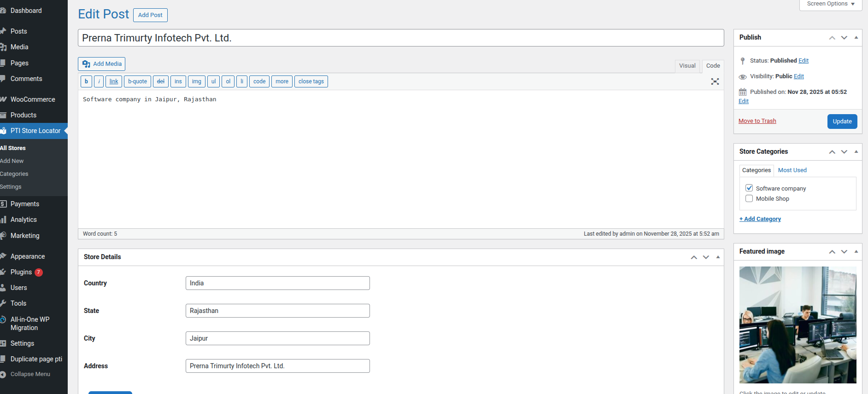Screen dimensions: 868x394
Task: Click the Appearance brush icon
Action: 3,256
